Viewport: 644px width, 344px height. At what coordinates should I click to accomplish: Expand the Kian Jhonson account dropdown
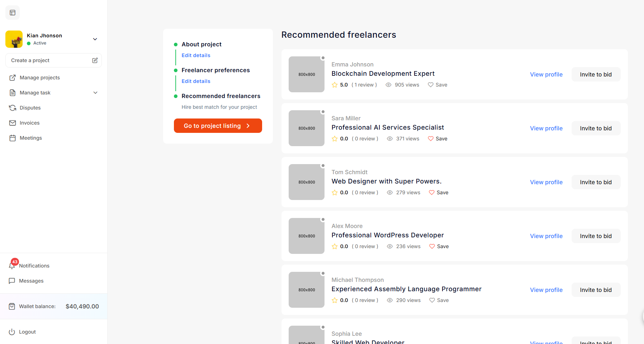(x=95, y=39)
